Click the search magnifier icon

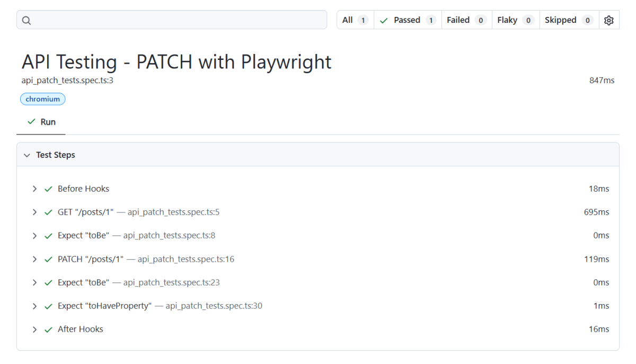pos(26,20)
